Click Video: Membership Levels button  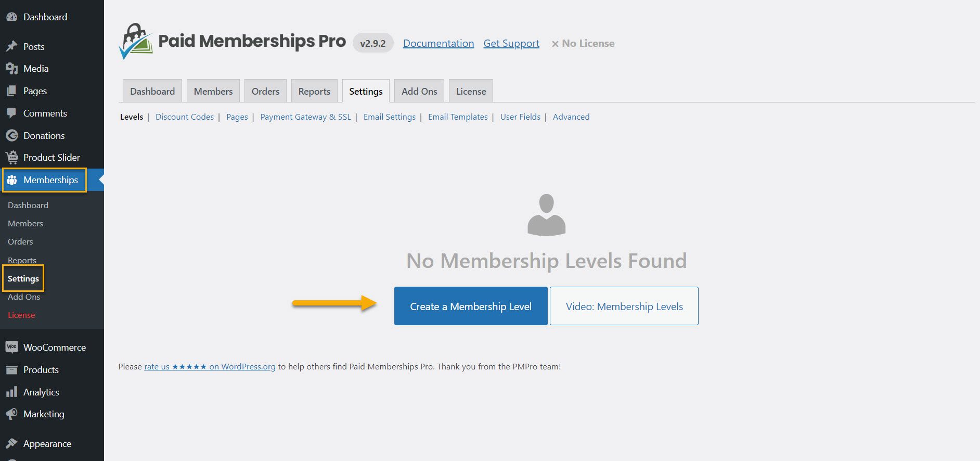point(624,306)
